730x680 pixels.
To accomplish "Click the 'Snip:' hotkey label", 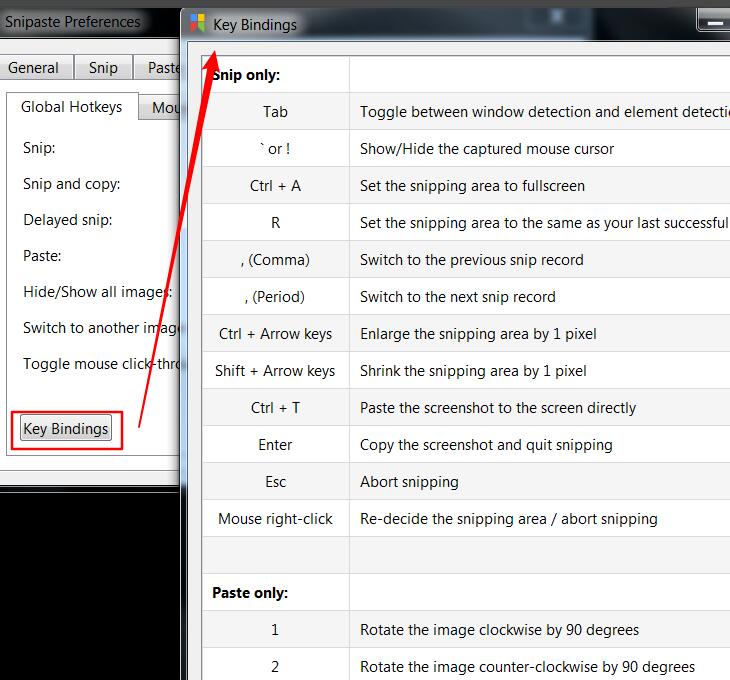I will (39, 148).
